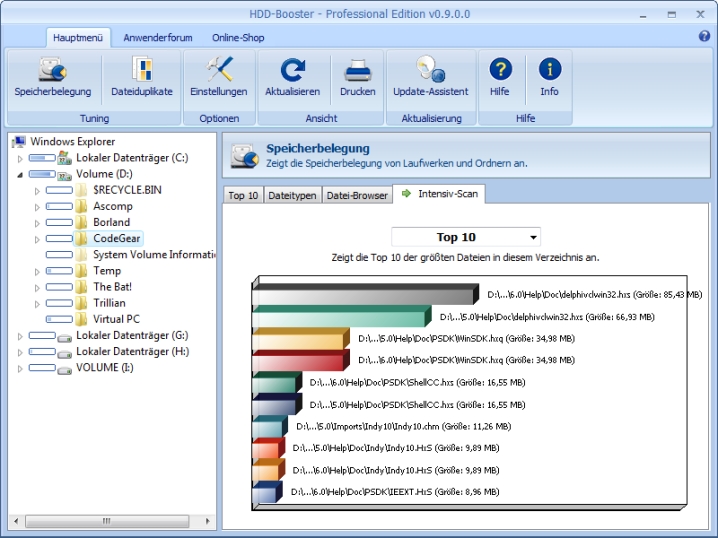Open the Speicherbelegung tool in the ribbon

[52, 77]
